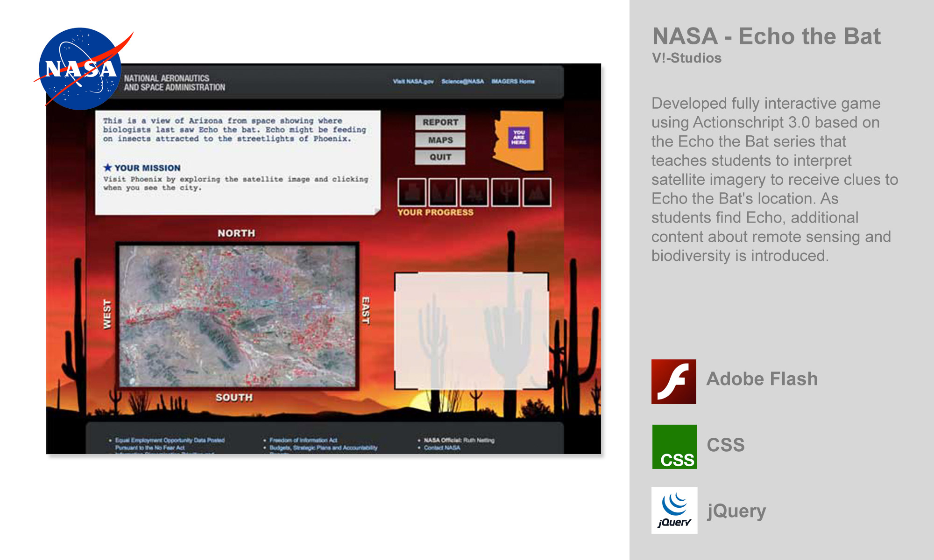Click the YOUR PROGRESS label
The height and width of the screenshot is (560, 934).
[x=435, y=212]
